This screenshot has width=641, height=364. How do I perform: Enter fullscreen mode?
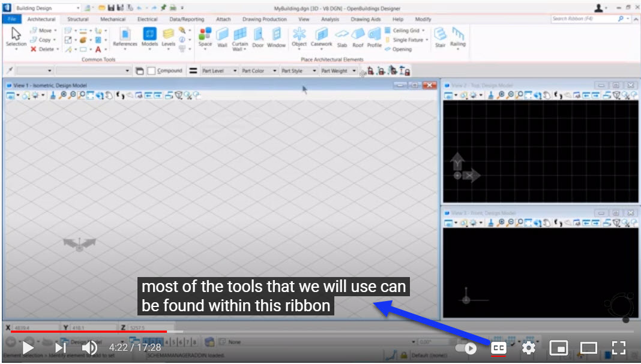(x=619, y=348)
